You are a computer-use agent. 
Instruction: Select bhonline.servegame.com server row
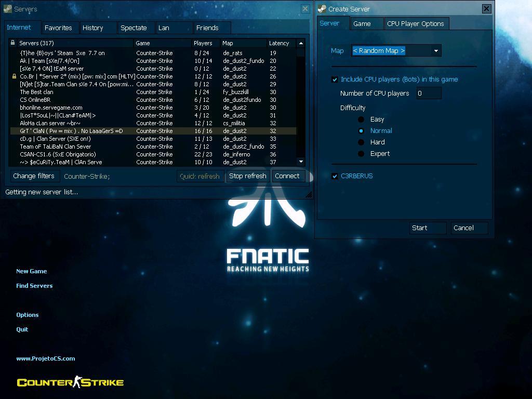[153, 108]
